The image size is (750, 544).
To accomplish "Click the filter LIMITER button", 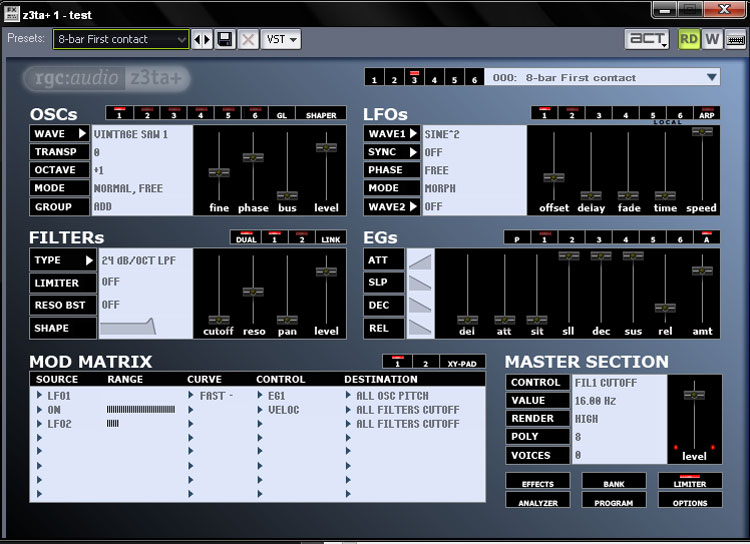I will (63, 283).
